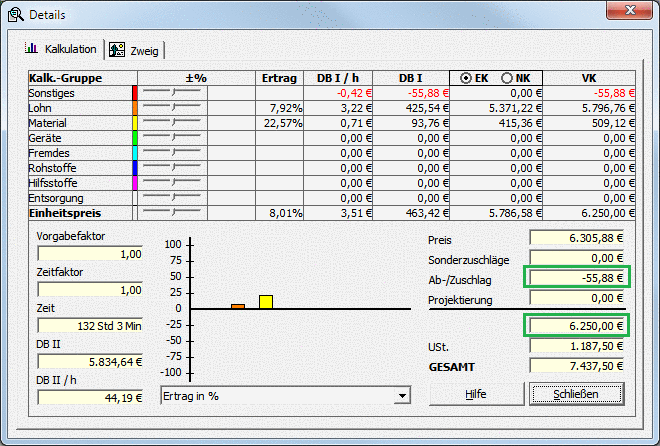Adjust the Lohn ±% slider
This screenshot has width=660, height=446.
pos(172,108)
